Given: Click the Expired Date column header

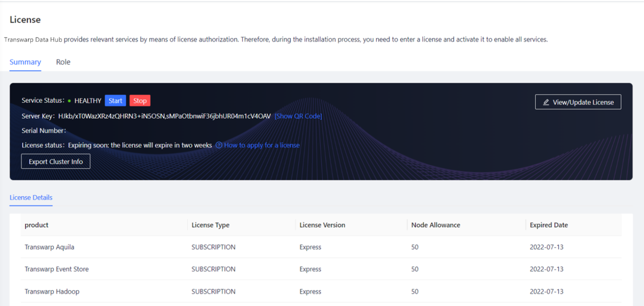Looking at the screenshot, I should (x=549, y=225).
